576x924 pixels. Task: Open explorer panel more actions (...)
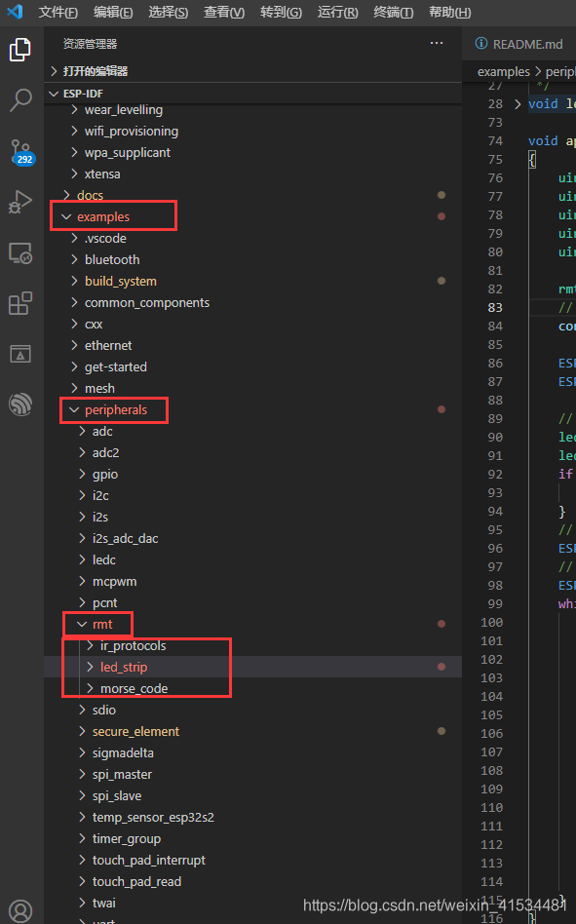tap(437, 43)
